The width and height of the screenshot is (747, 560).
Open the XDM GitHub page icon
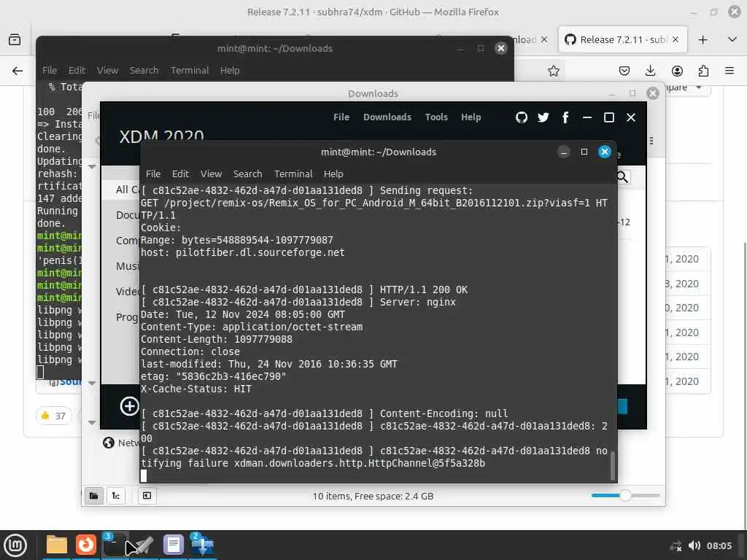521,117
